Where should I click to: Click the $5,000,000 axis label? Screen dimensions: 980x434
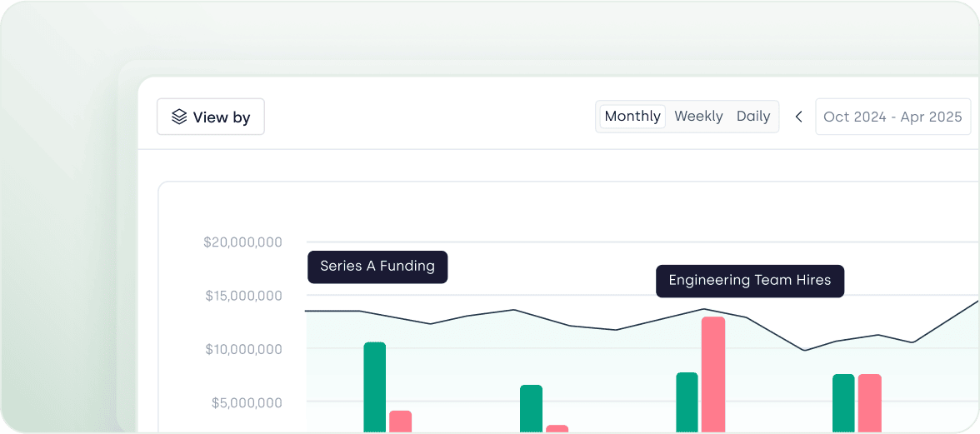point(247,403)
